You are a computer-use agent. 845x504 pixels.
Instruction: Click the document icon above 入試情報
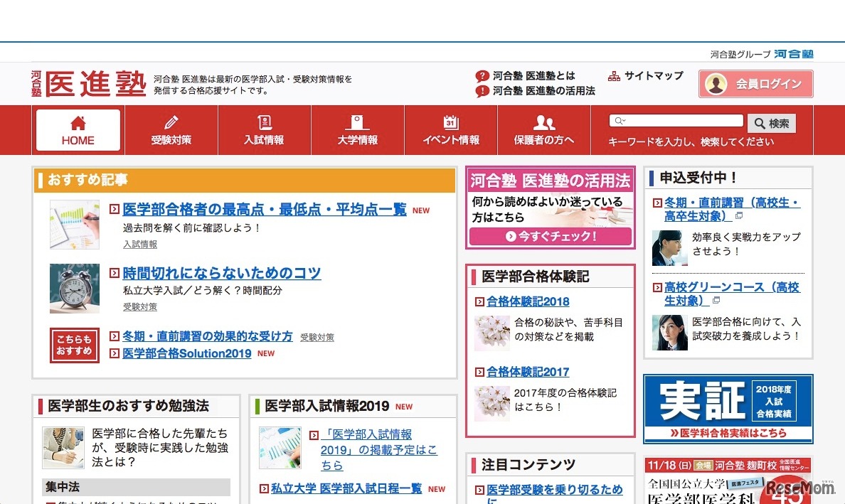(264, 122)
